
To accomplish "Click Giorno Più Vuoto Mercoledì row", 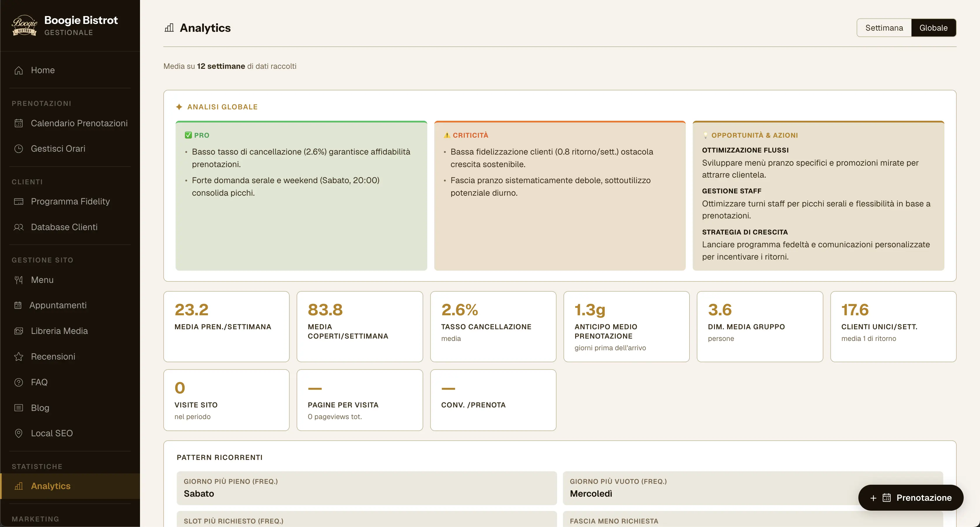I will [752, 488].
